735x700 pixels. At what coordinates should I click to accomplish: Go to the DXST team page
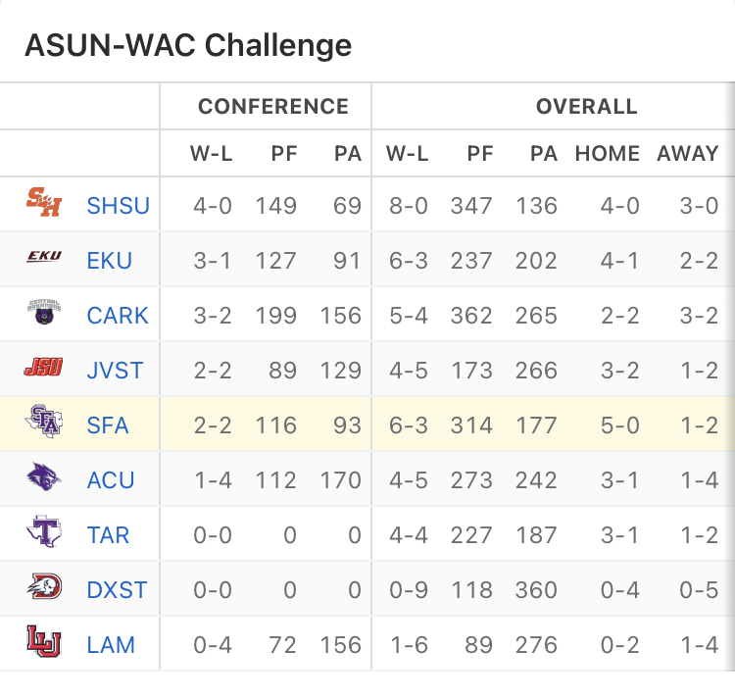[117, 590]
